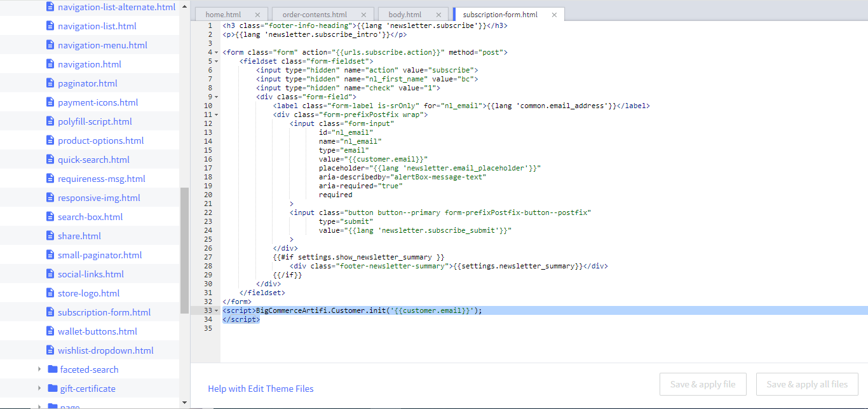The image size is (868, 409).
Task: Close the order-contents.html tab
Action: (363, 15)
